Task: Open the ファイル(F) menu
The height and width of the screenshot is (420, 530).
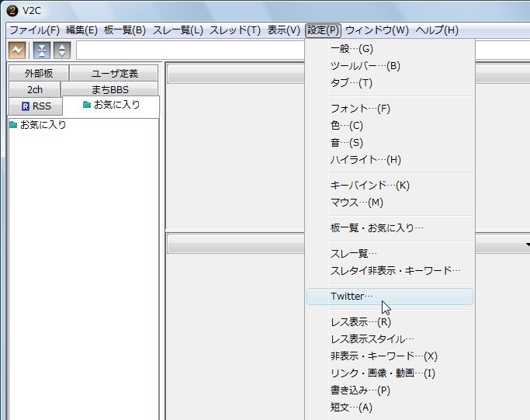Action: [34, 30]
